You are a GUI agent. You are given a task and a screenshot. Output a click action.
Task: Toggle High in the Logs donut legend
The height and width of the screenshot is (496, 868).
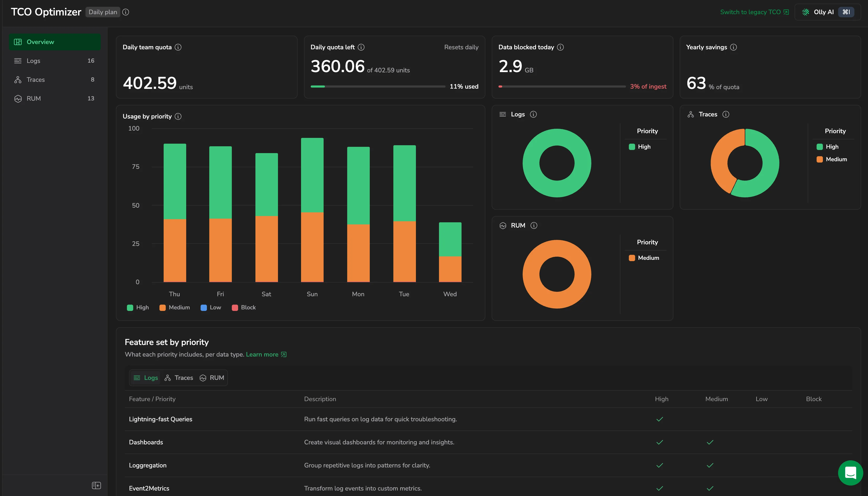coord(640,147)
